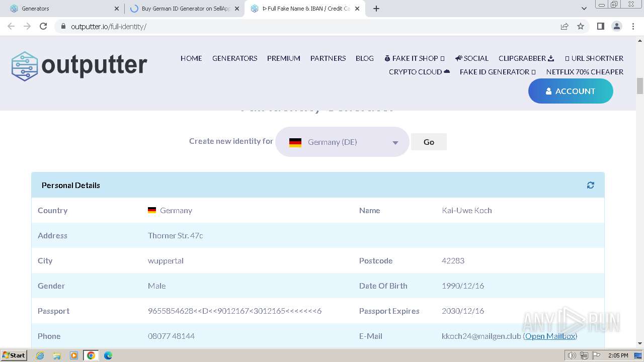Open the tab search dropdown
Image resolution: width=644 pixels, height=362 pixels.
pos(584,9)
